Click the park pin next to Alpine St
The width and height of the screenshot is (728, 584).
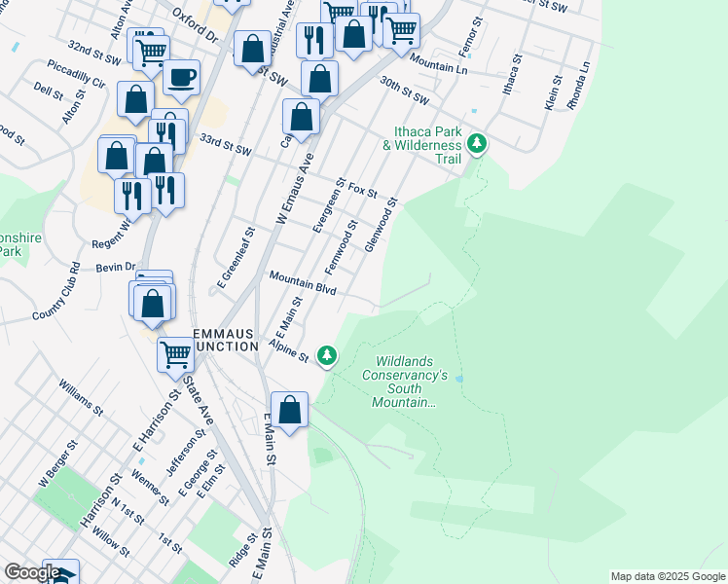click(327, 356)
